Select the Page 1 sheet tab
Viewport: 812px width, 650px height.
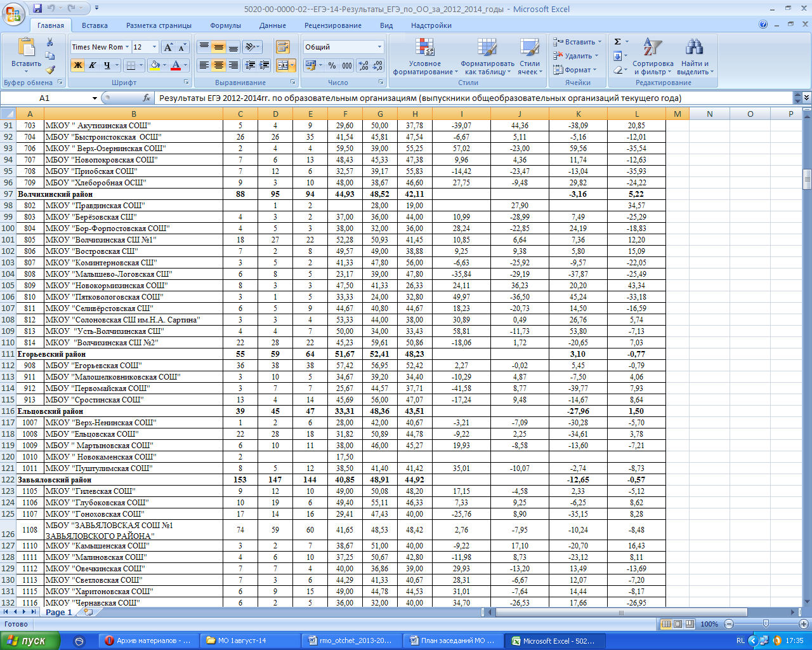pos(58,613)
